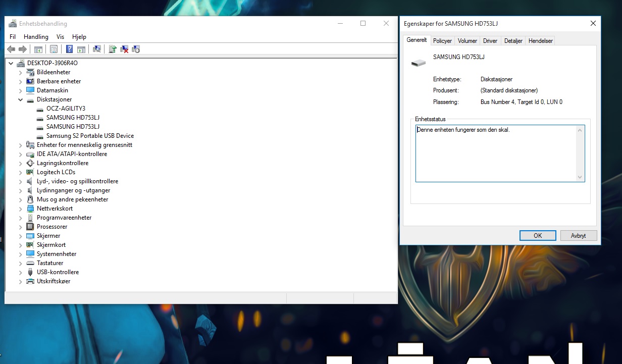Expand the Datamaskin node

click(x=21, y=90)
